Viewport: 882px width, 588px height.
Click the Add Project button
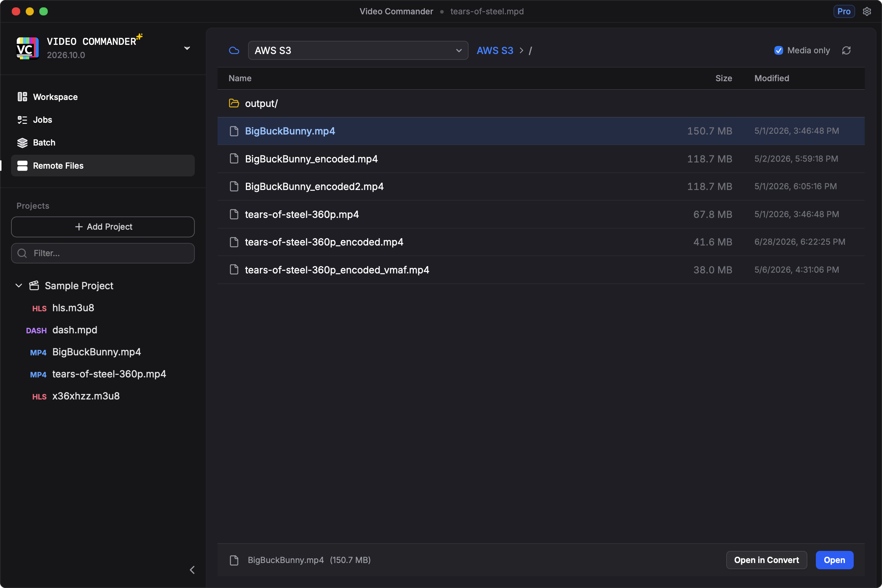point(103,226)
